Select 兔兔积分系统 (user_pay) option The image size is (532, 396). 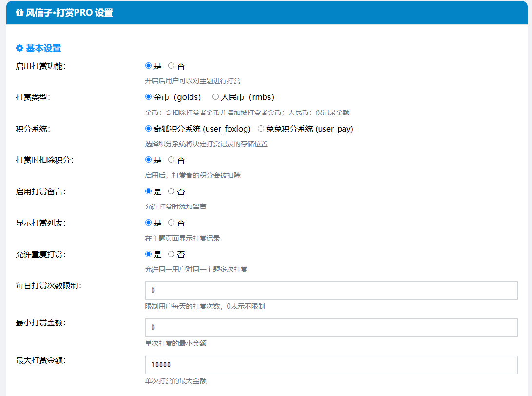pyautogui.click(x=261, y=129)
